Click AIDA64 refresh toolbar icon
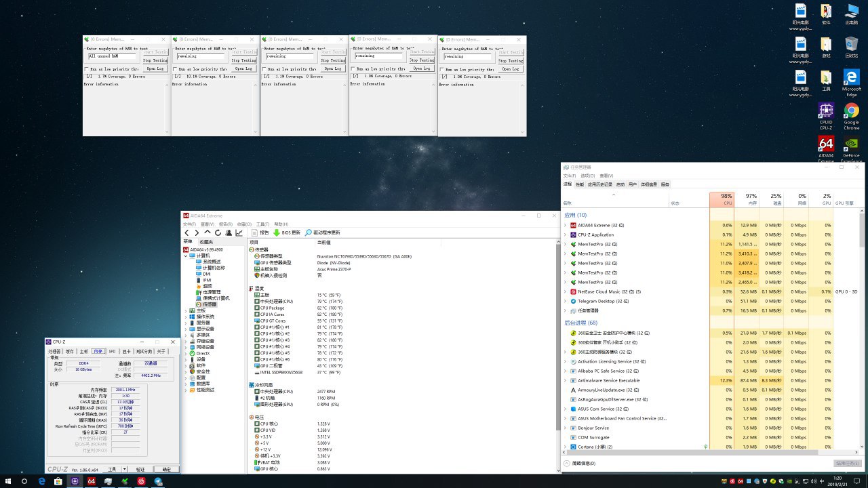The height and width of the screenshot is (488, 868). tap(218, 232)
